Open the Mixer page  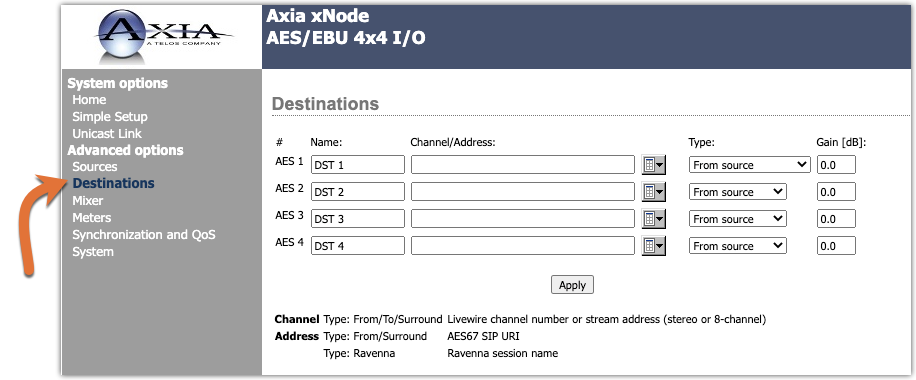88,201
